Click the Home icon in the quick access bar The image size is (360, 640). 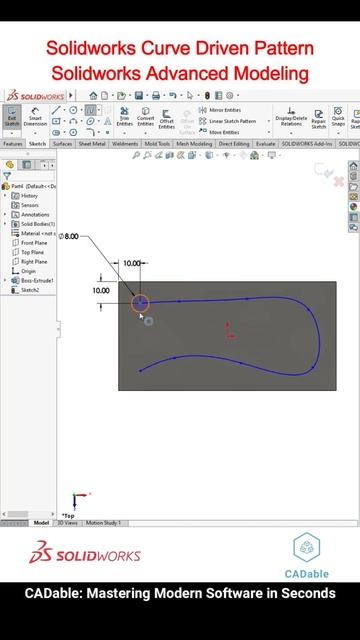(93, 96)
